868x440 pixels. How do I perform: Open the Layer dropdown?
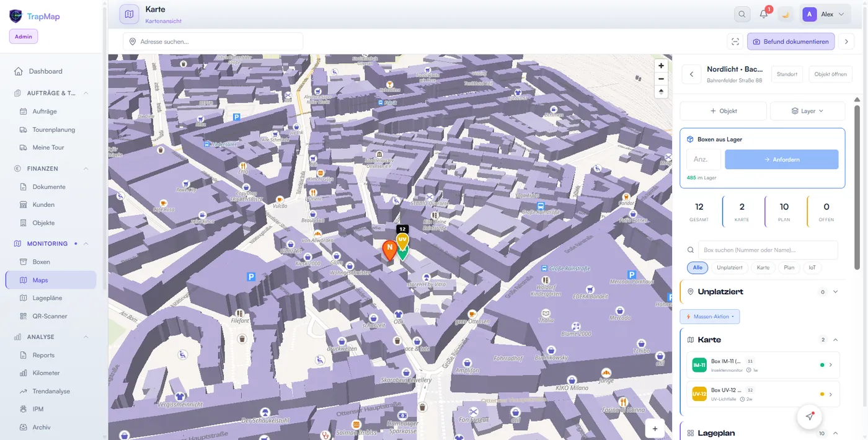click(807, 111)
